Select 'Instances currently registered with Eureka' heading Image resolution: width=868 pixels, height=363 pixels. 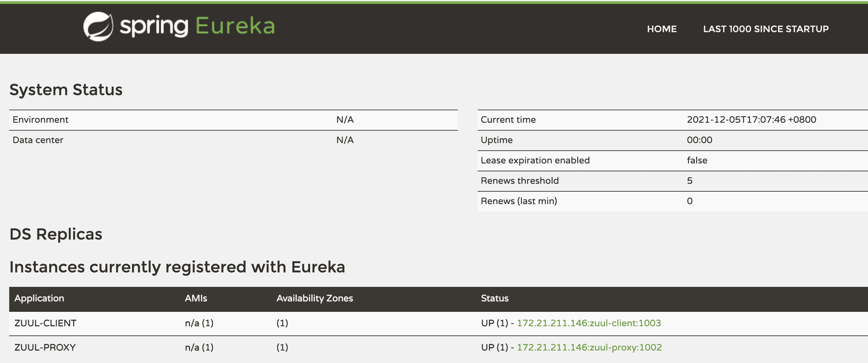click(177, 267)
